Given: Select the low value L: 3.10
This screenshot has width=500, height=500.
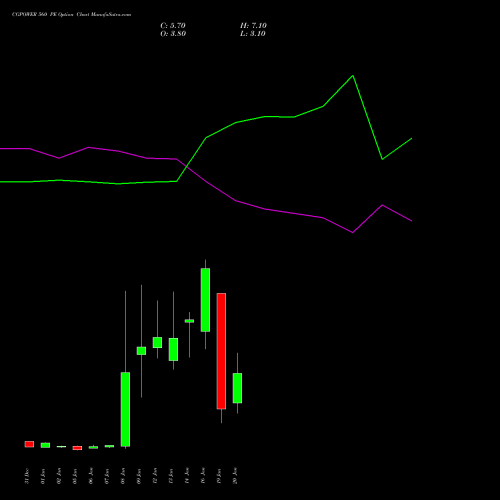Looking at the screenshot, I should tap(253, 34).
